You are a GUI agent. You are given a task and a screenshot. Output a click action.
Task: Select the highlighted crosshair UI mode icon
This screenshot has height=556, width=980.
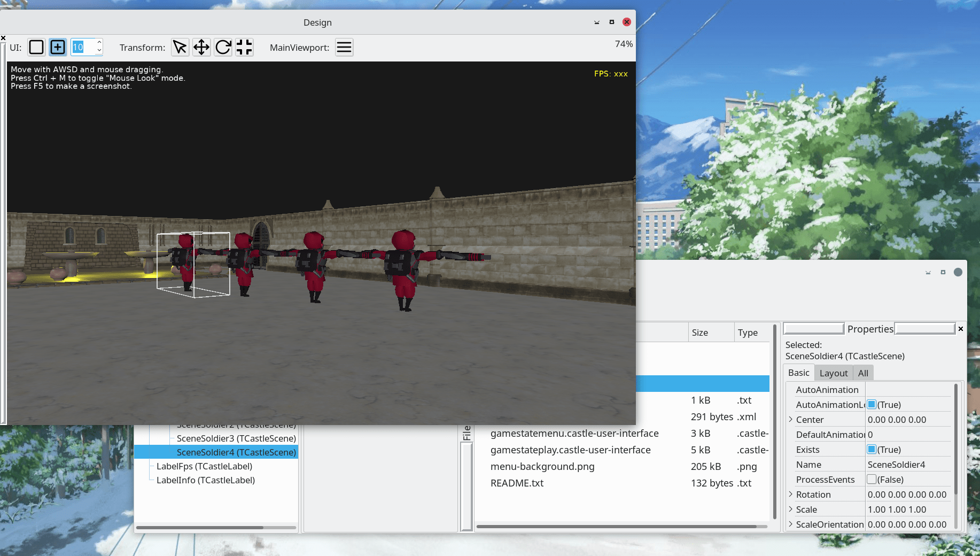tap(57, 47)
